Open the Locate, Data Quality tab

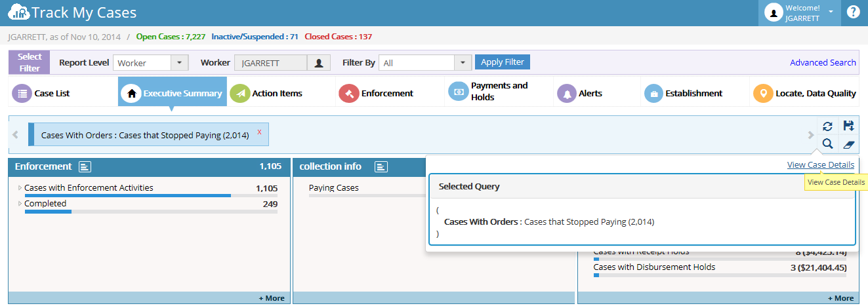coord(804,92)
